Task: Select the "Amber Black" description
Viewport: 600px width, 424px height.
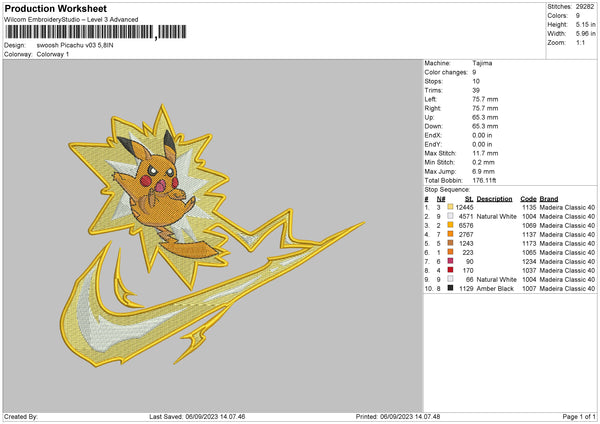Action: [495, 288]
